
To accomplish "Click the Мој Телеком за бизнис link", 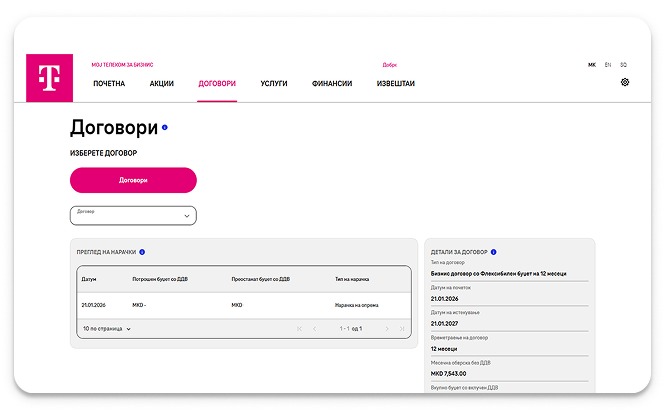I will 122,65.
